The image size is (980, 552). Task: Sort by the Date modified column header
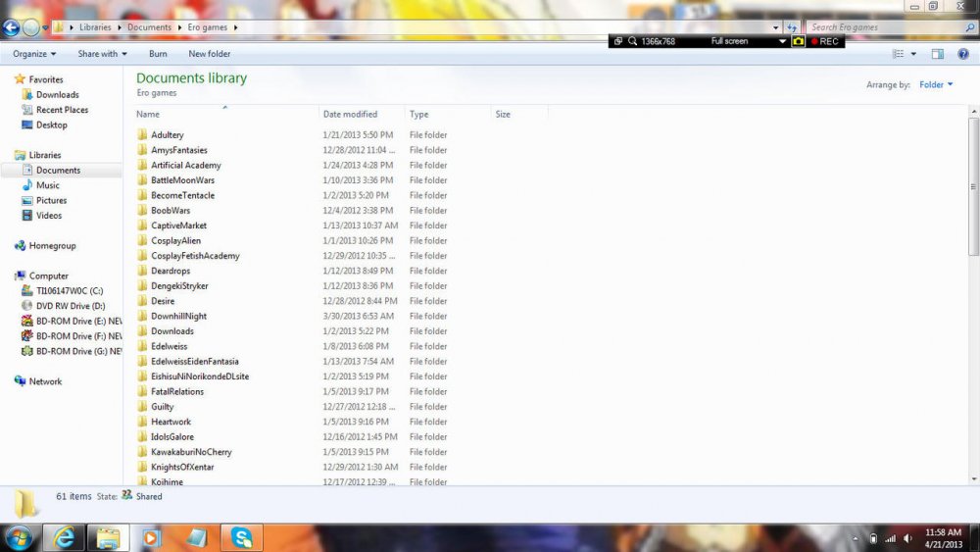[x=350, y=115]
